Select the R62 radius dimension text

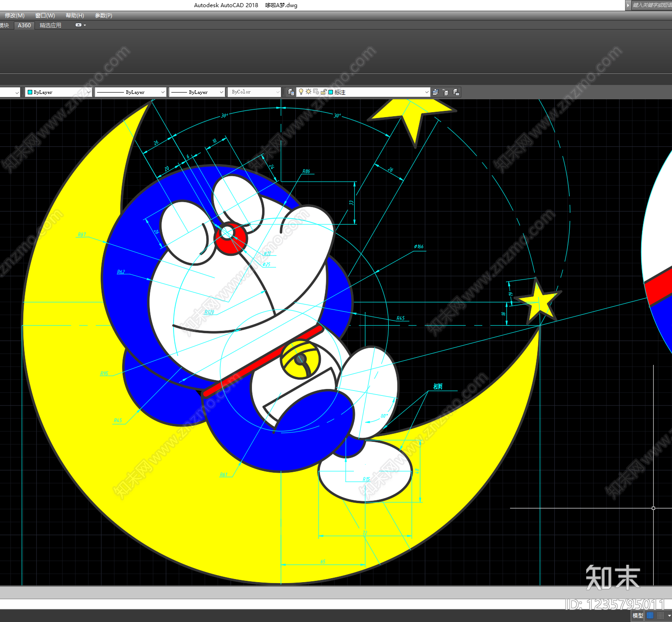click(121, 272)
